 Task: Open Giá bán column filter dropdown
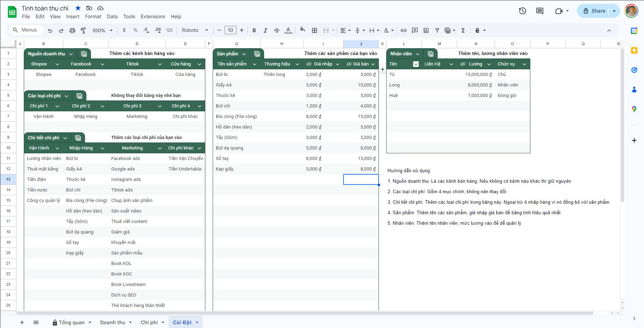point(373,64)
